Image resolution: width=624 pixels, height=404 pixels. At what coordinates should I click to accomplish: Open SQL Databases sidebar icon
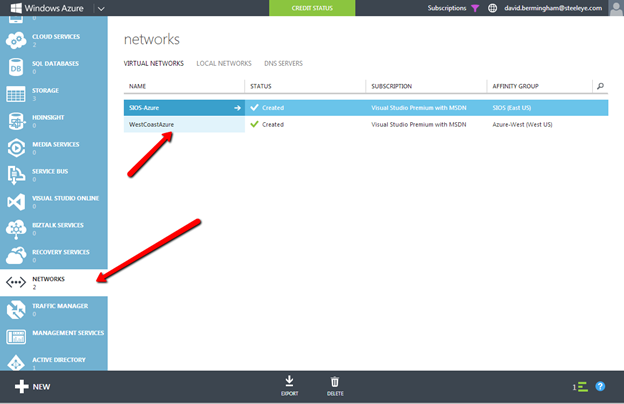coord(16,68)
